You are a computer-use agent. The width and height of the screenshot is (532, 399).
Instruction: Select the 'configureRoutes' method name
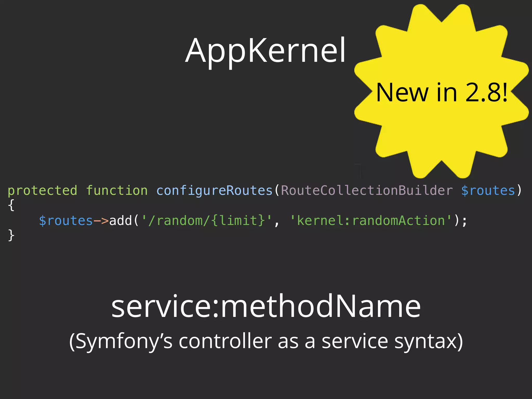coord(214,191)
